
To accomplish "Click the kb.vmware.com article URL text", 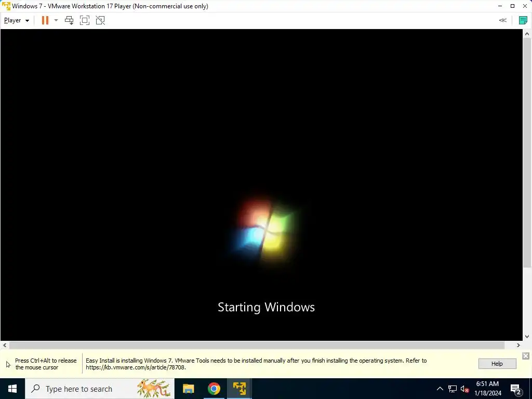I will pos(136,367).
